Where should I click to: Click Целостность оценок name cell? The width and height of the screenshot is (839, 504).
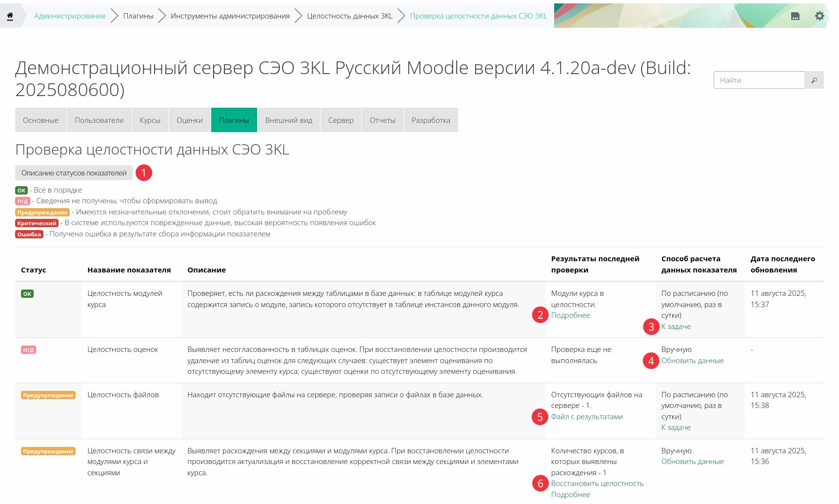(122, 349)
